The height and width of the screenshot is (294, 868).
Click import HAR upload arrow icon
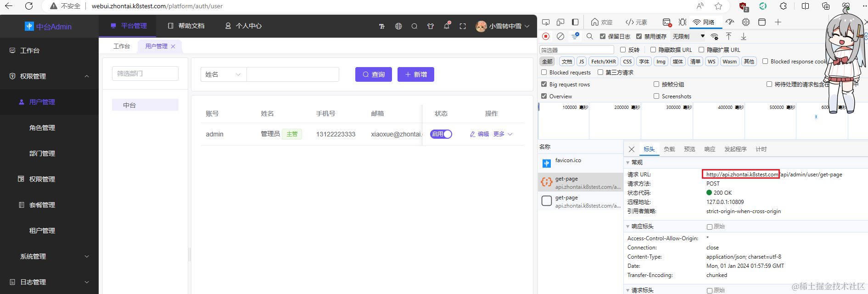(728, 36)
